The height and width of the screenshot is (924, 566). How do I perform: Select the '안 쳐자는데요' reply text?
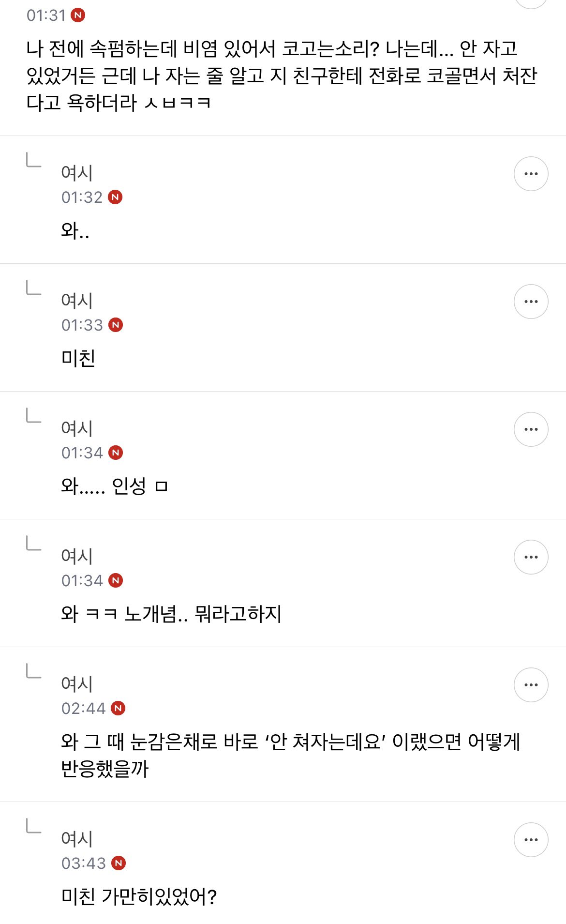coord(290,755)
